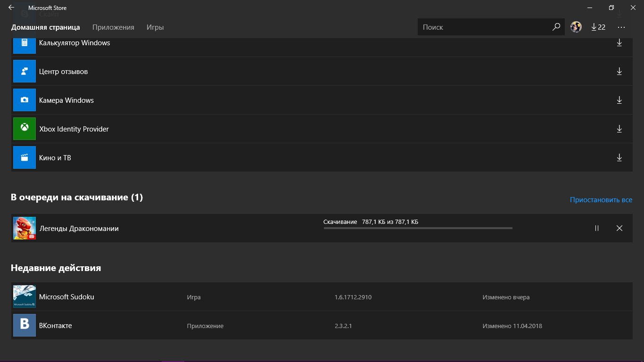Viewport: 644px width, 362px height.
Task: Download update for Центр отзывов
Action: 619,72
